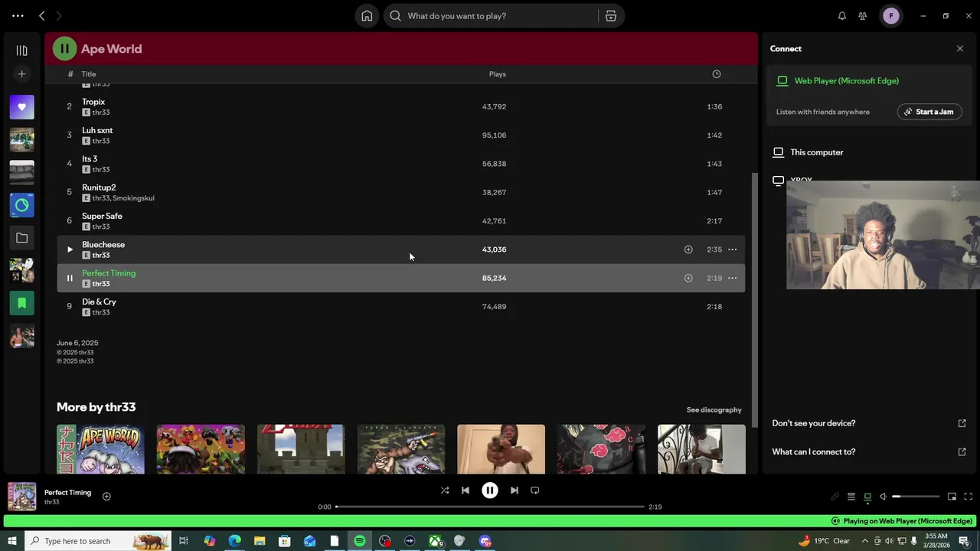Pause Perfect Timing in the track list
Image resolution: width=980 pixels, height=551 pixels.
pyautogui.click(x=70, y=279)
